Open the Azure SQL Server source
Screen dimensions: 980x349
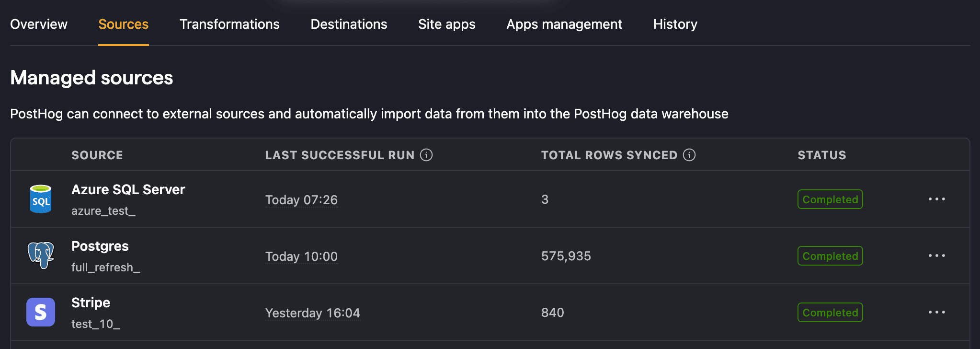pyautogui.click(x=128, y=190)
